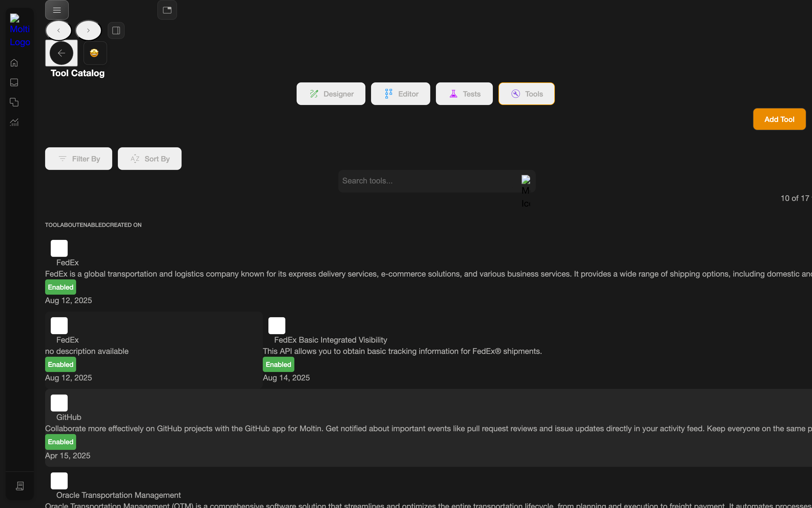Click the Enabled badge under 'no description available'
The height and width of the screenshot is (508, 812).
[61, 365]
